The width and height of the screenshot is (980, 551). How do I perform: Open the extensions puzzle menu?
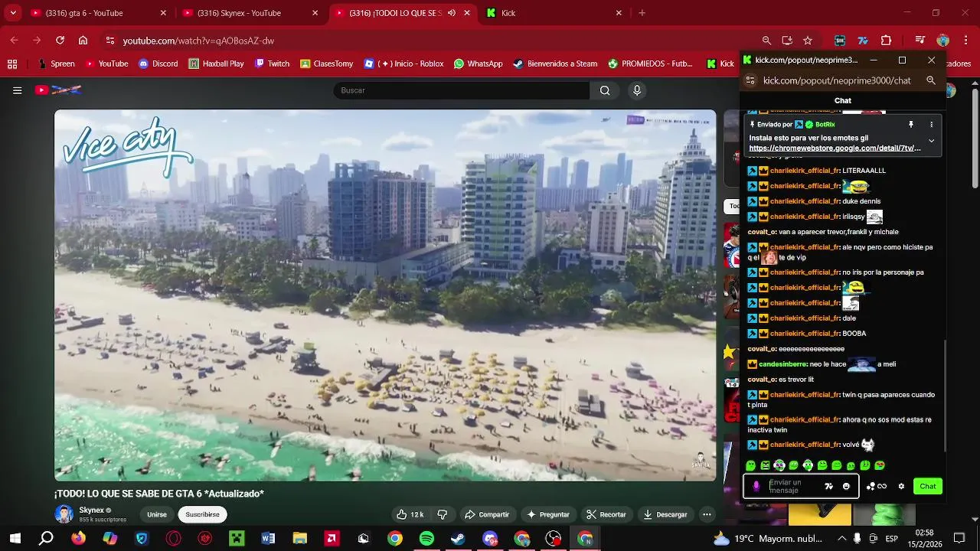(887, 41)
